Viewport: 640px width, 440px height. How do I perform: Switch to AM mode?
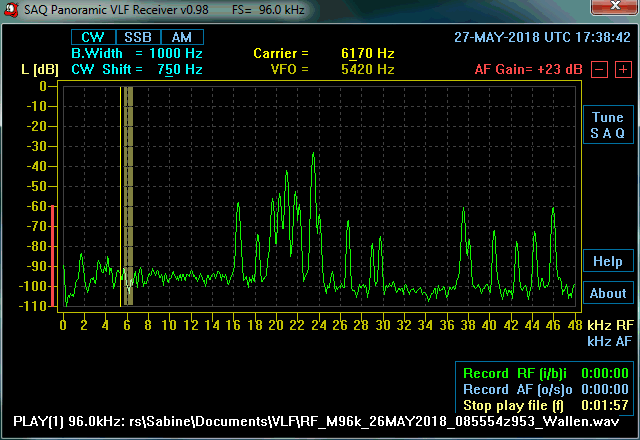tap(182, 37)
